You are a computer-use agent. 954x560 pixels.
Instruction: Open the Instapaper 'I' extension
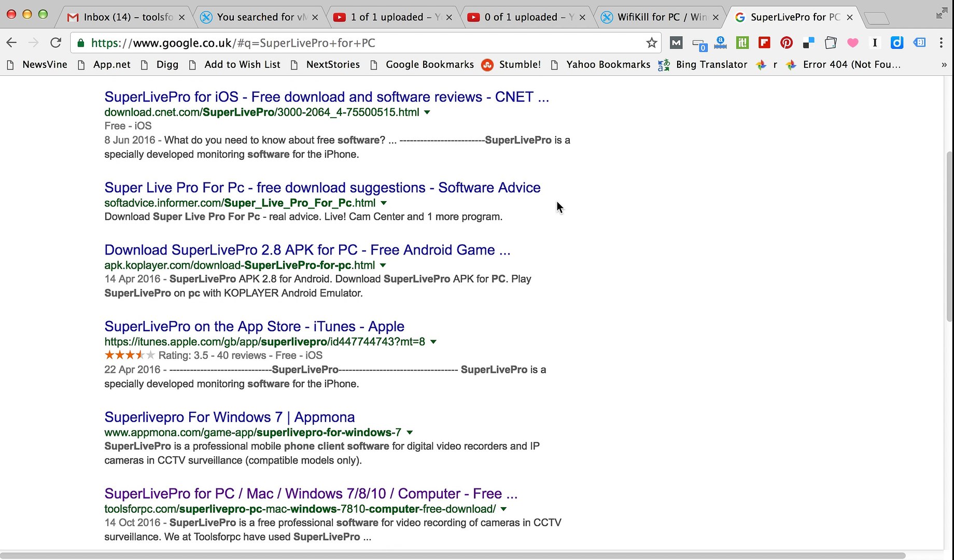pyautogui.click(x=875, y=43)
